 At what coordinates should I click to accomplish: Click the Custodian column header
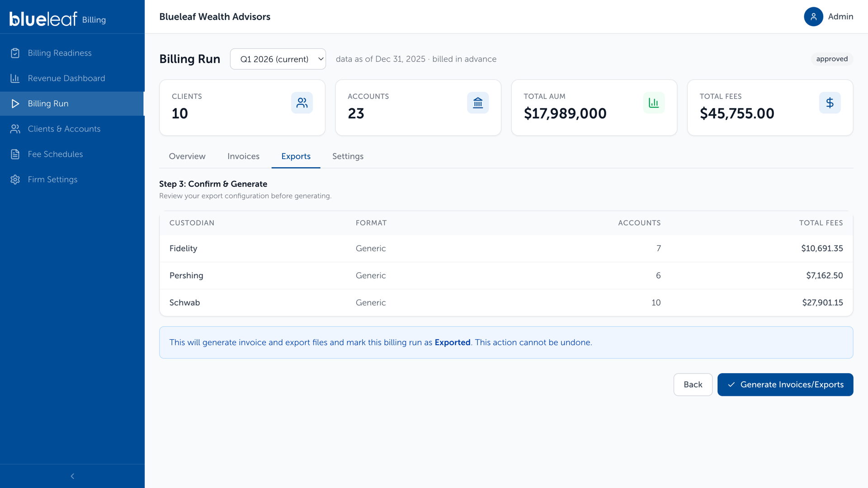192,223
